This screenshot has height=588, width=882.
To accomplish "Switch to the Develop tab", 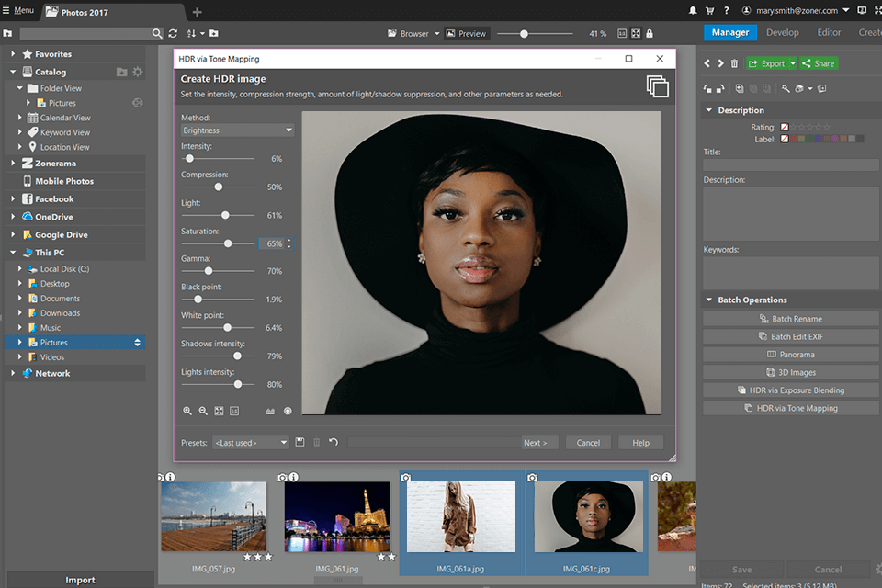I will click(782, 32).
